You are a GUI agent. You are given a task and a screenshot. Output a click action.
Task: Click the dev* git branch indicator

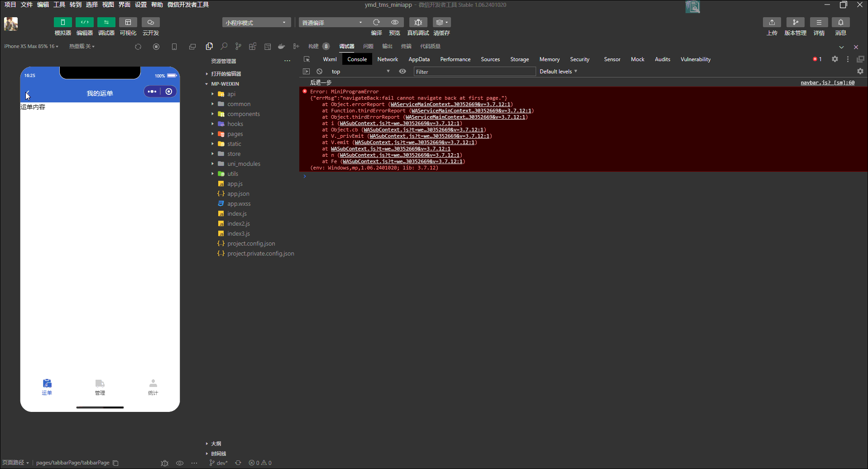218,463
